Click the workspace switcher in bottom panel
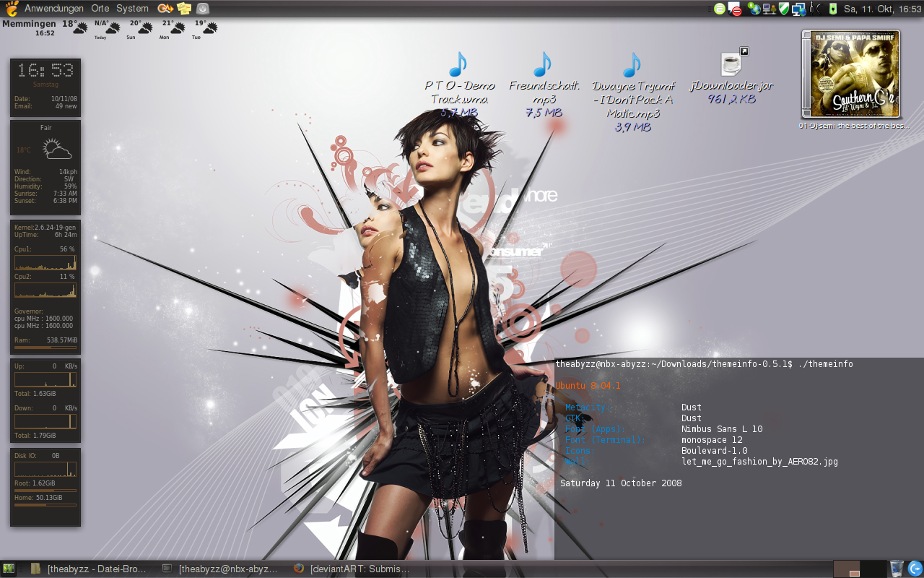The height and width of the screenshot is (578, 924). coord(860,569)
